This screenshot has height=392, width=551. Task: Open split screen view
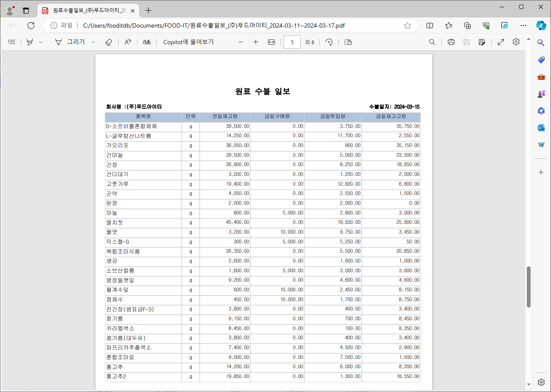pos(430,25)
